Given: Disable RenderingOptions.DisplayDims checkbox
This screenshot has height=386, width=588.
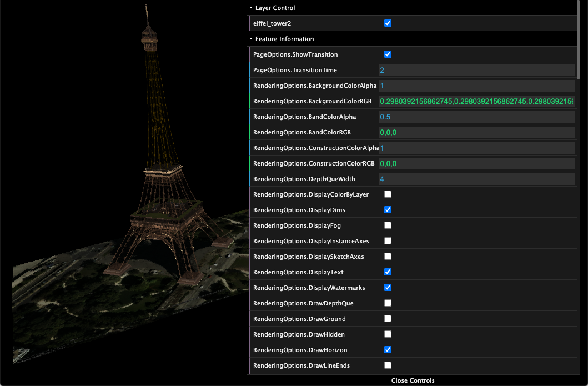Looking at the screenshot, I should pyautogui.click(x=388, y=210).
